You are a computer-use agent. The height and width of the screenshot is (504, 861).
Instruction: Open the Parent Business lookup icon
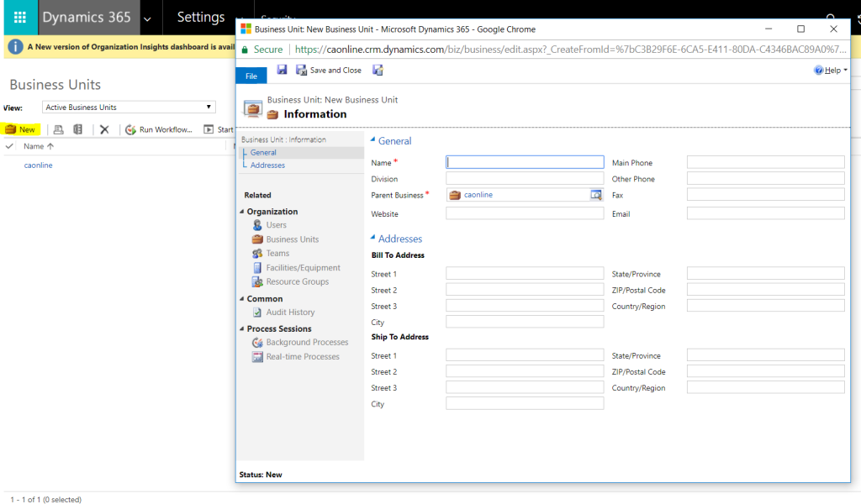click(x=596, y=195)
